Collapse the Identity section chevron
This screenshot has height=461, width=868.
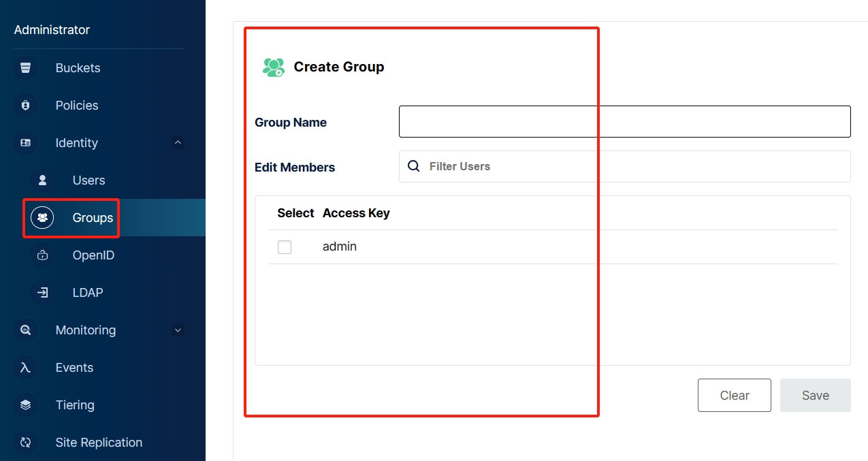point(178,143)
